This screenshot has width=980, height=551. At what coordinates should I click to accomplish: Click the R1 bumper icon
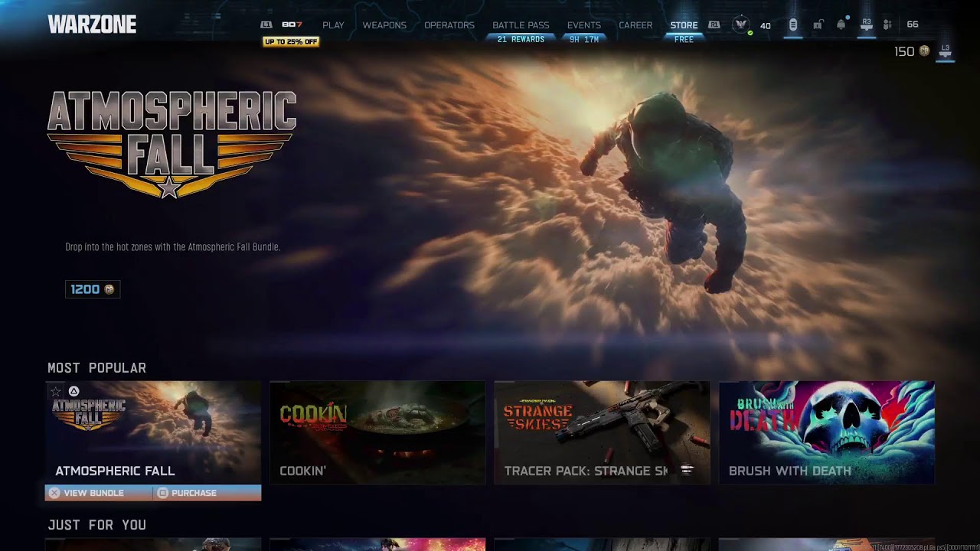[x=714, y=24]
